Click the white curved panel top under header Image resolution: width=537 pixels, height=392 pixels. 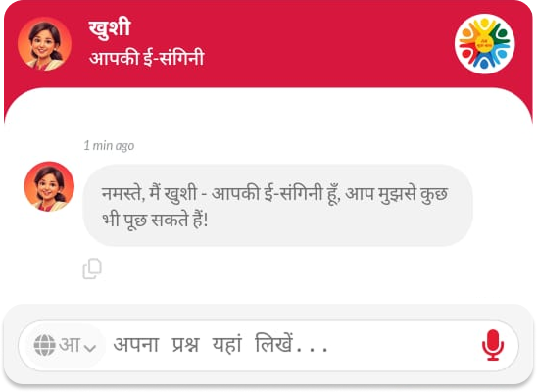pyautogui.click(x=268, y=106)
